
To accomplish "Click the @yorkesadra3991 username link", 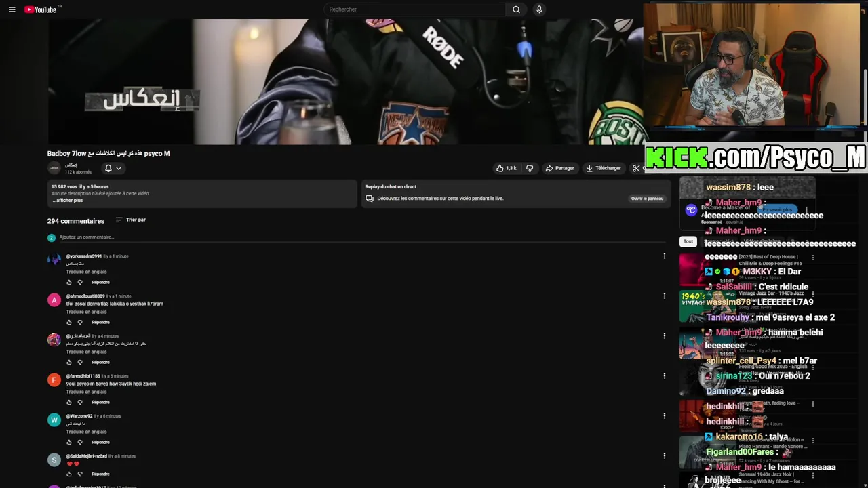I will click(83, 256).
